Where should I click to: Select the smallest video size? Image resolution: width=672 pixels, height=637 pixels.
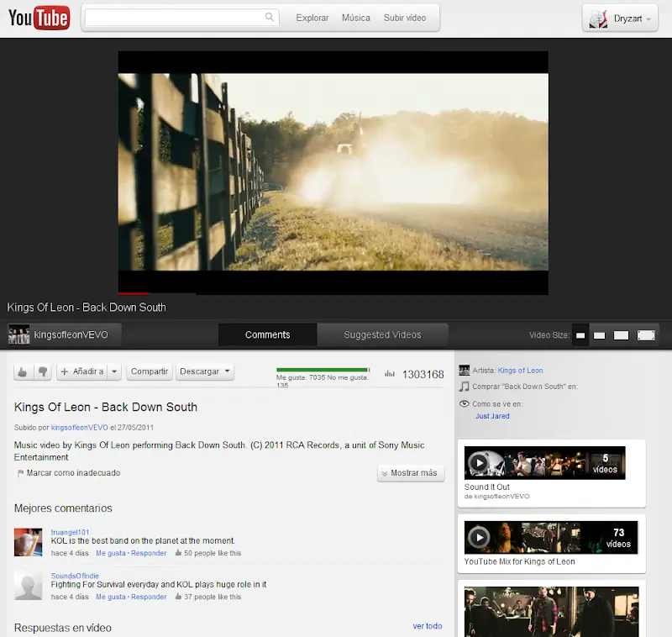click(580, 335)
